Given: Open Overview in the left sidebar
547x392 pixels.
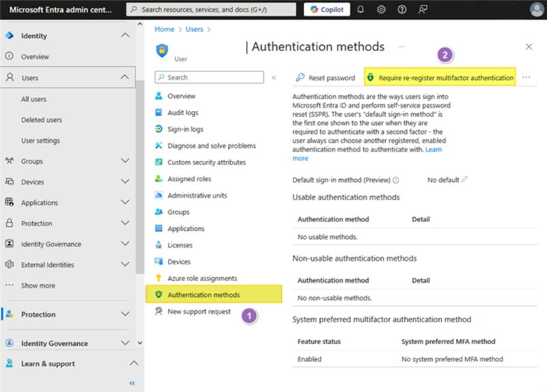Looking at the screenshot, I should point(35,57).
